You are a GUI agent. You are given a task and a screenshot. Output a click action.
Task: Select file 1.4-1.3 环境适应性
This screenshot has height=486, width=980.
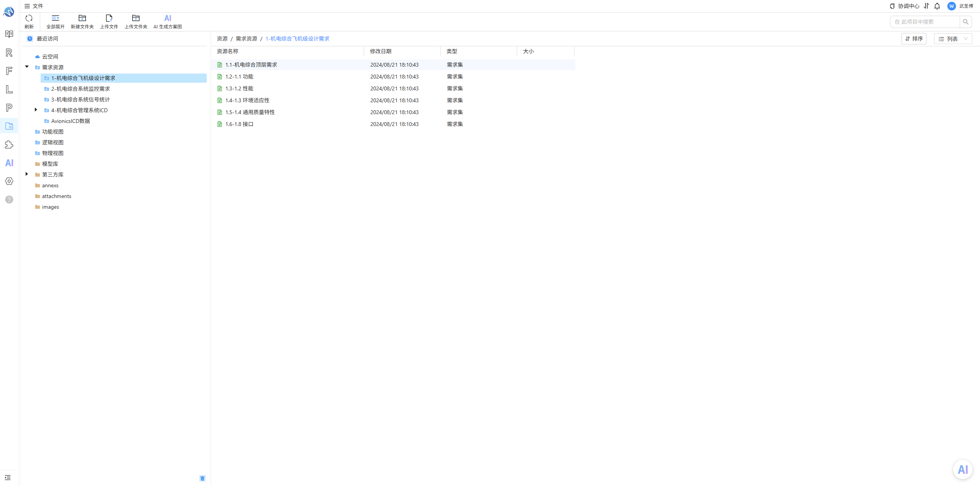click(247, 100)
